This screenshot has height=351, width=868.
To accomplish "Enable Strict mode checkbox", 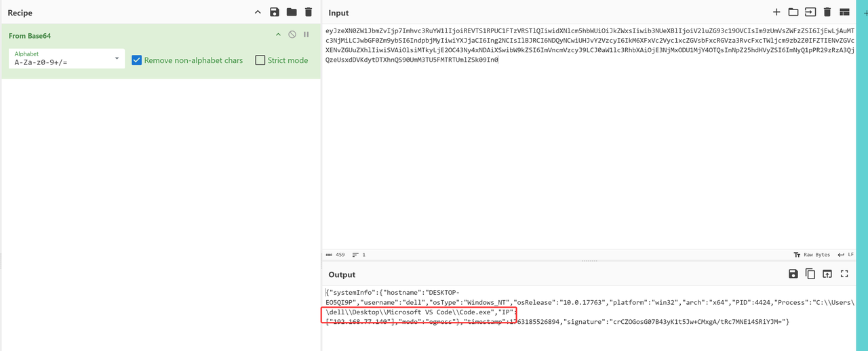I will coord(260,60).
